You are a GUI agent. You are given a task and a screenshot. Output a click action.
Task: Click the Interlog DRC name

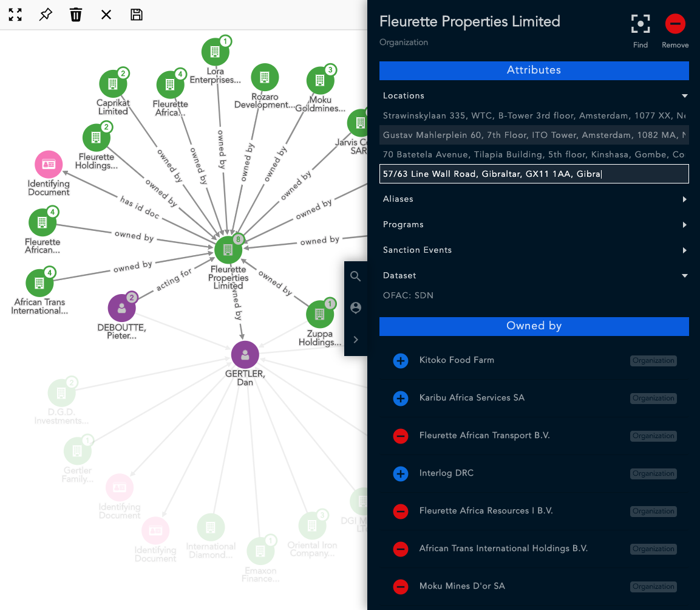tap(446, 473)
